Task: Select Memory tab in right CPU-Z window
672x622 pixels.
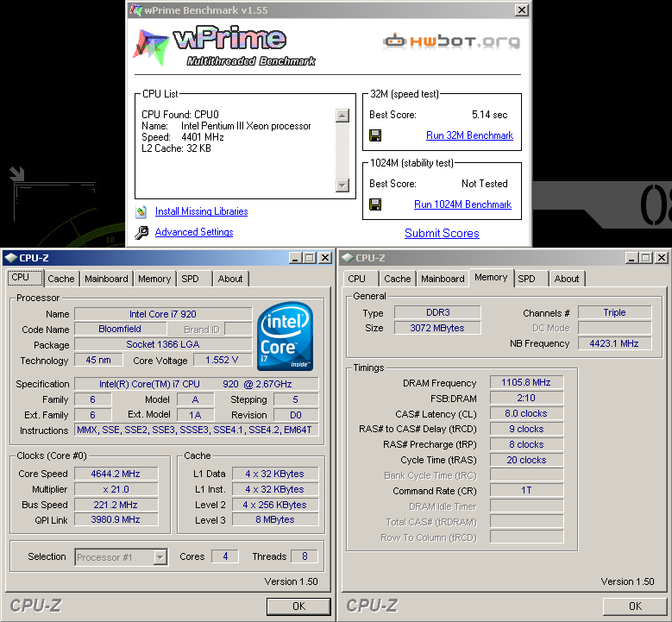Action: coord(491,277)
